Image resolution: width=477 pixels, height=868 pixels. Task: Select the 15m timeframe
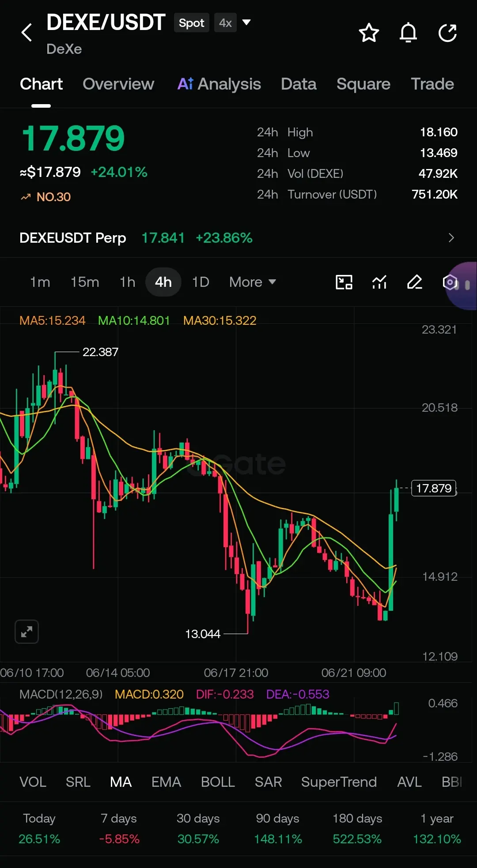(x=85, y=282)
